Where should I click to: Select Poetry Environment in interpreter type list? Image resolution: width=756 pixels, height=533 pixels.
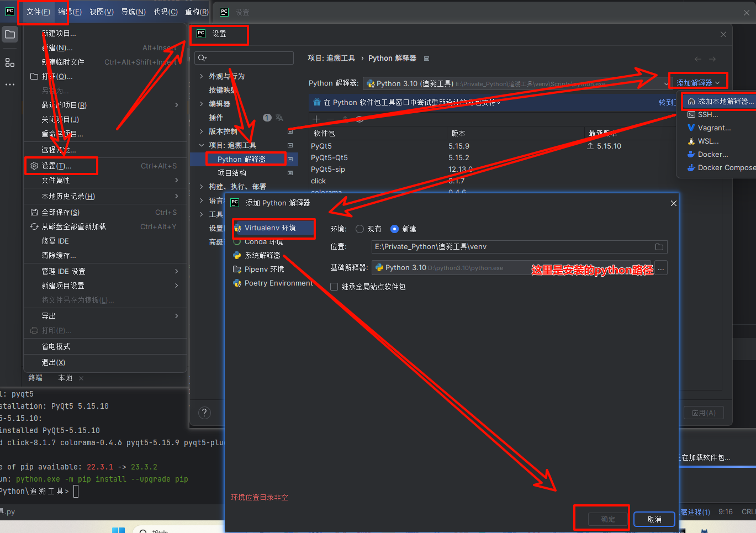273,283
